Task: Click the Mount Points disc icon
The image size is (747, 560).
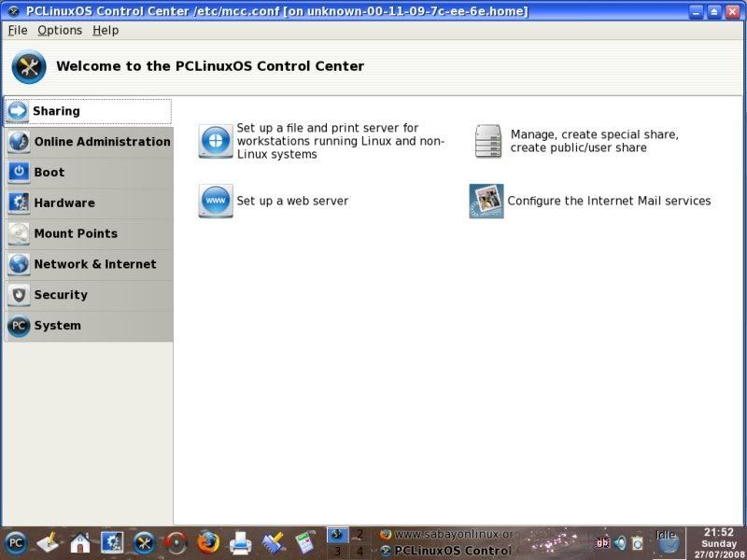Action: (19, 233)
